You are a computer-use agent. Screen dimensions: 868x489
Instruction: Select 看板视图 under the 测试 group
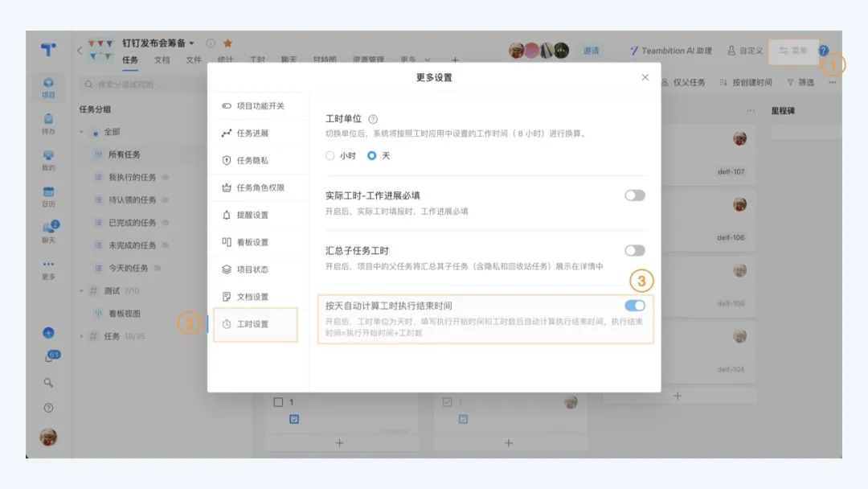point(124,314)
